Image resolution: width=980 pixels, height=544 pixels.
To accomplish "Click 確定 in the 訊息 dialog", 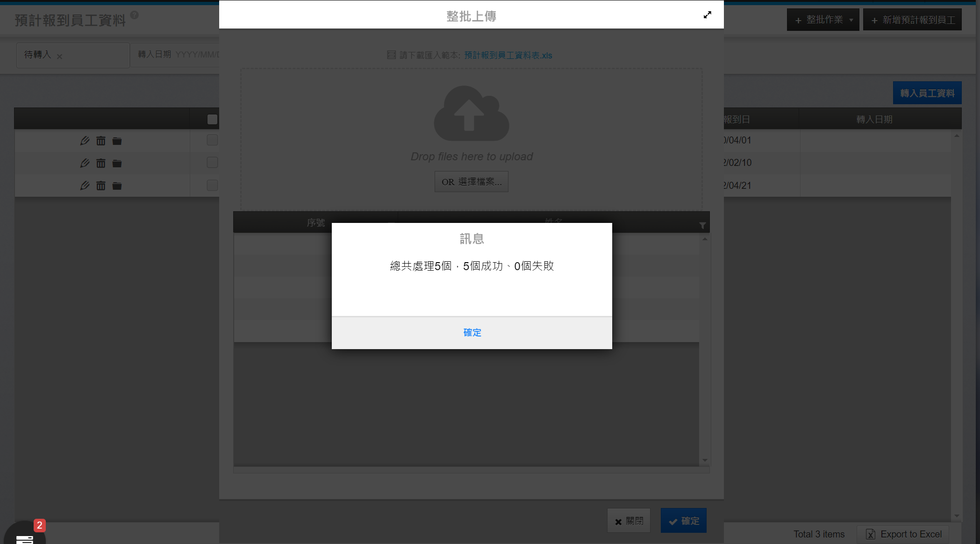I will click(472, 333).
